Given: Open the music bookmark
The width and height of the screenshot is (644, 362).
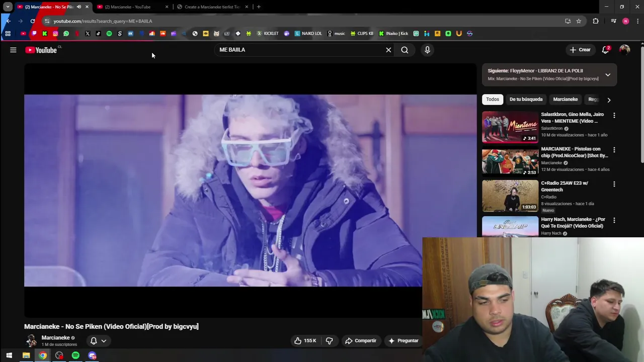Looking at the screenshot, I should 336,34.
